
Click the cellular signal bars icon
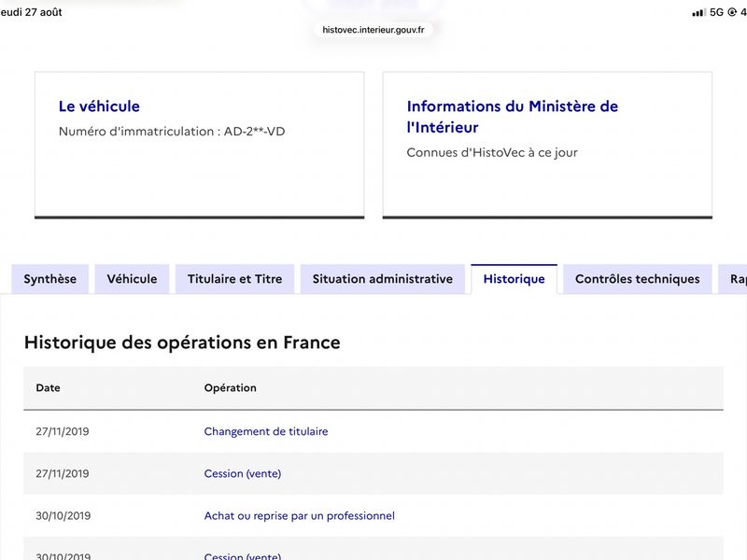click(x=698, y=13)
